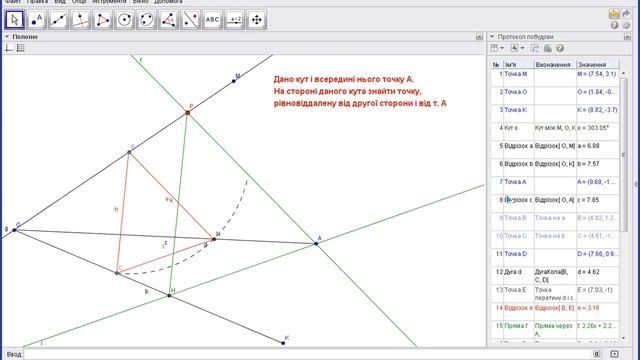The height and width of the screenshot is (360, 640).
Task: Click the Ім'я column header
Action: (519, 64)
